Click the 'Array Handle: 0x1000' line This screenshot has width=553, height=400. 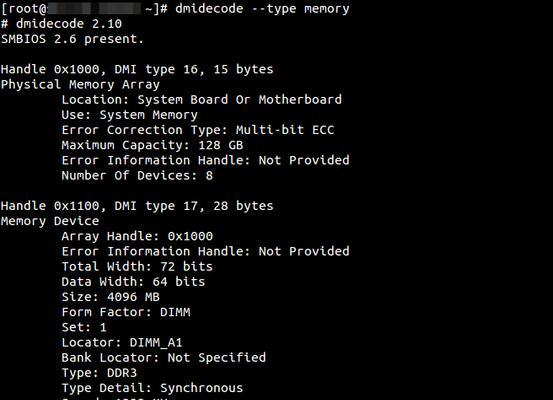pyautogui.click(x=137, y=236)
